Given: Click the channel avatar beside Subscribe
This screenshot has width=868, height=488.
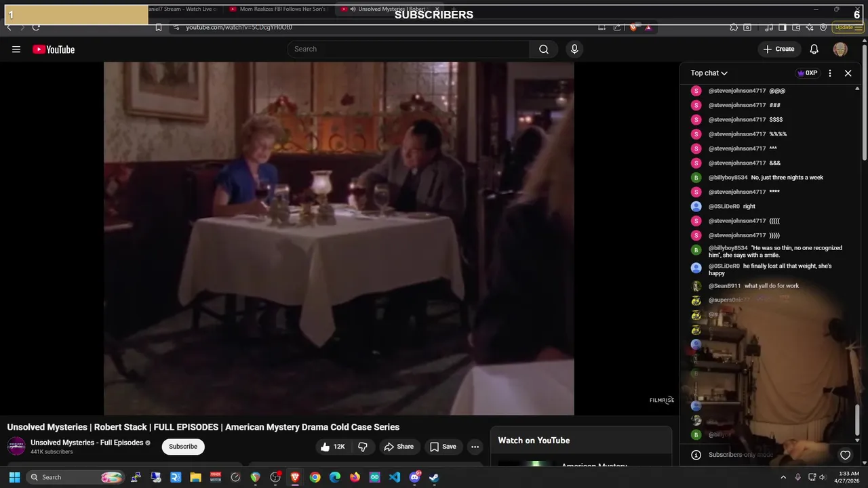Looking at the screenshot, I should [x=16, y=447].
